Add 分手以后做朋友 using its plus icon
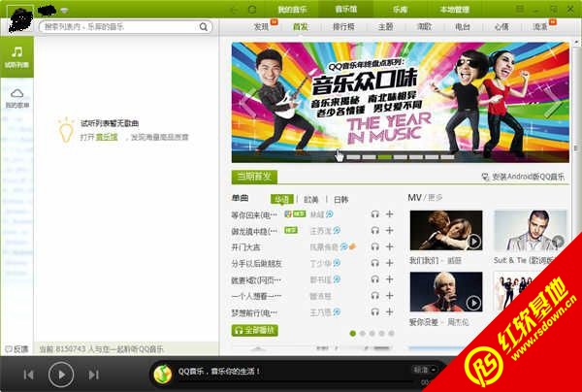This screenshot has height=392, width=582. pyautogui.click(x=389, y=263)
